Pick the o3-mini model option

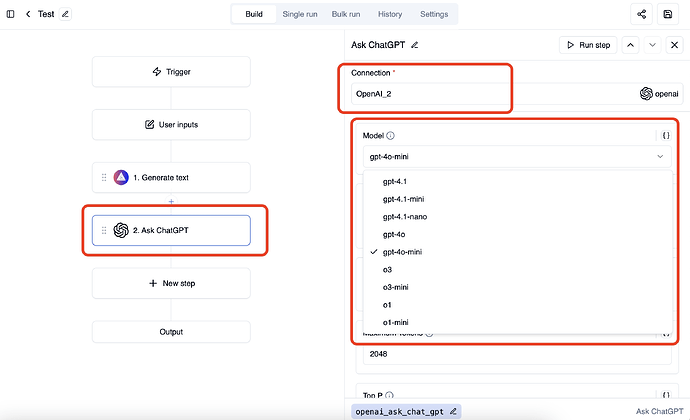point(518,287)
